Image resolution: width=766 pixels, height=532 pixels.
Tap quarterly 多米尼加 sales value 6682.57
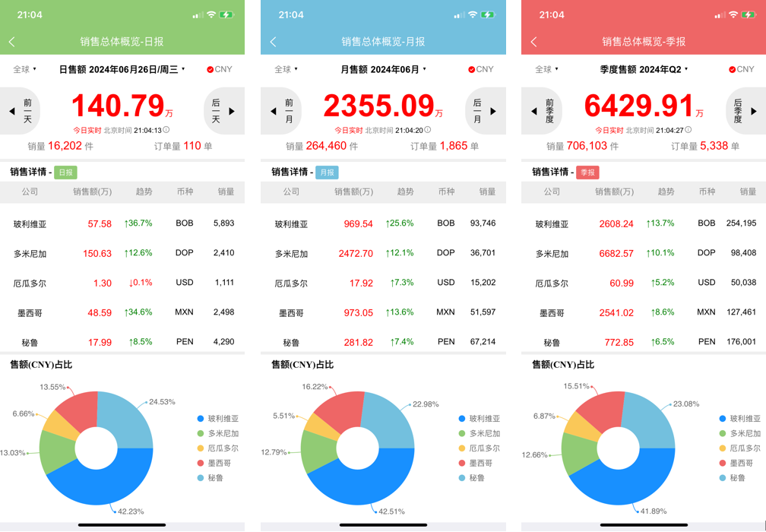coord(616,254)
